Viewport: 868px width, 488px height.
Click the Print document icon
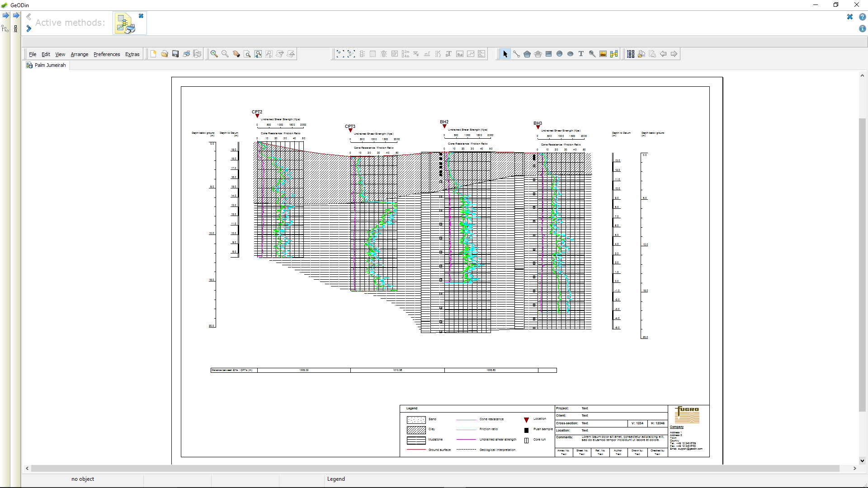(186, 54)
